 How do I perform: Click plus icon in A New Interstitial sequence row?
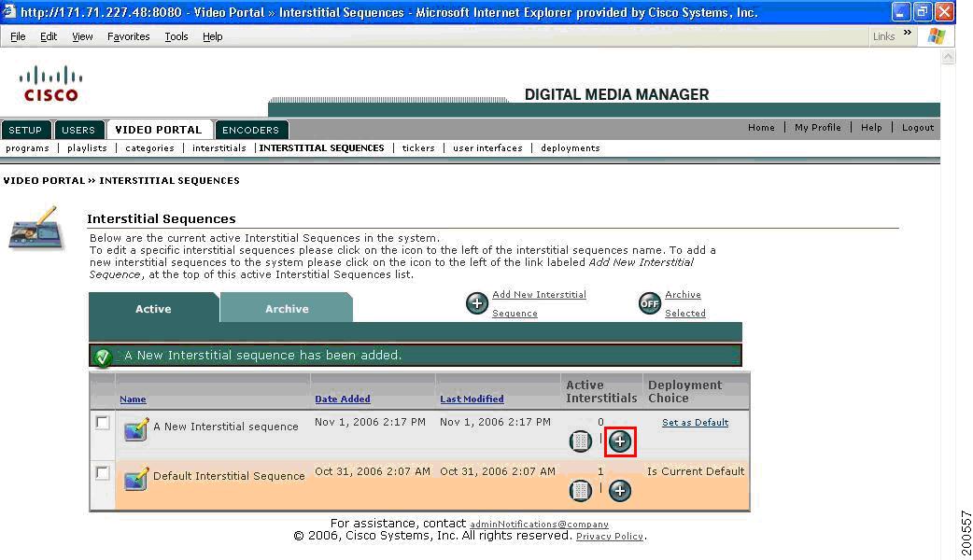pos(620,441)
